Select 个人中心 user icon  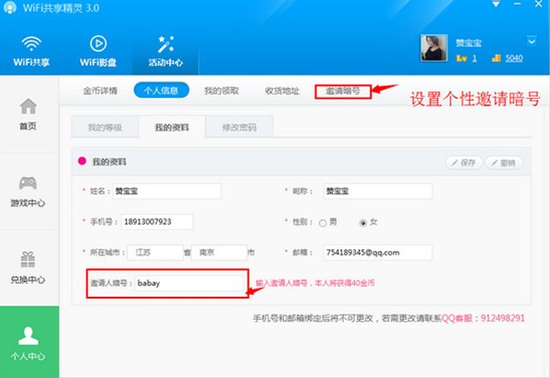click(28, 336)
